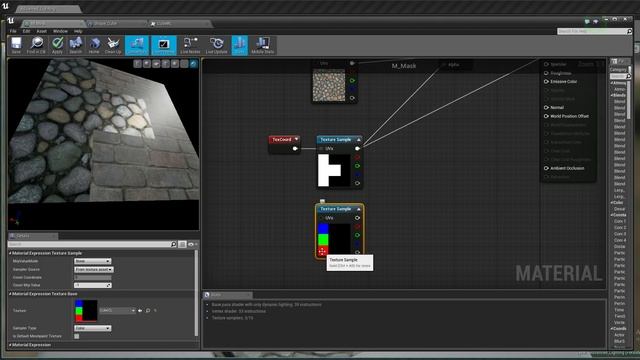
Task: Click the last preview viewport toolbar icon
Action: pos(193,64)
